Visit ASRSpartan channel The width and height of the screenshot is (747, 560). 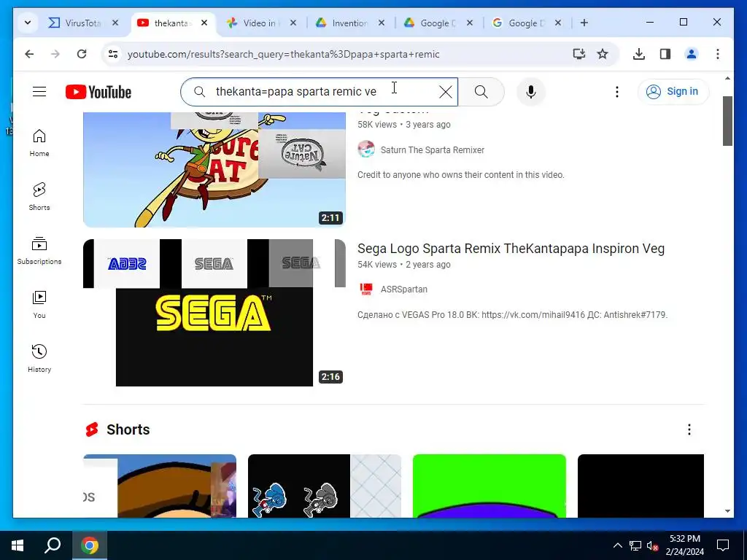(403, 289)
